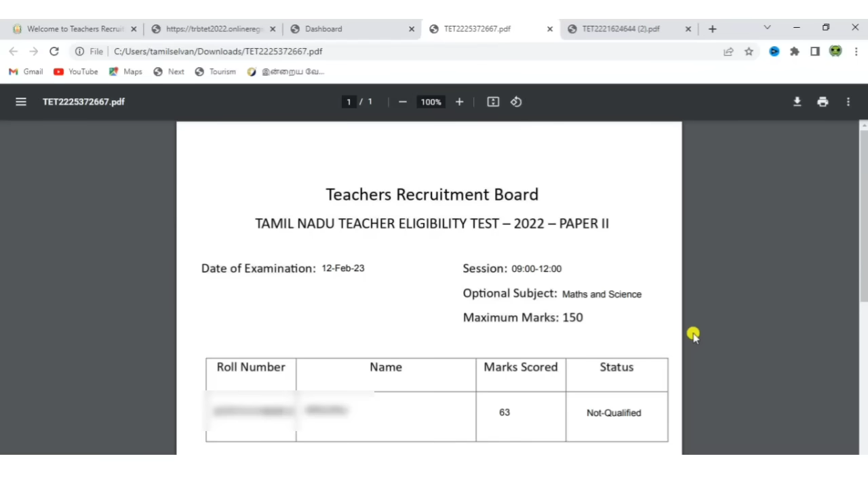Click the Status column header
The width and height of the screenshot is (868, 488).
tap(616, 367)
